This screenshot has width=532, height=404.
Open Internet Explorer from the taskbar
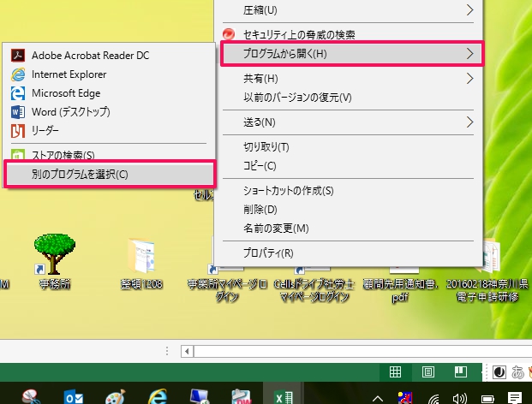pyautogui.click(x=158, y=397)
